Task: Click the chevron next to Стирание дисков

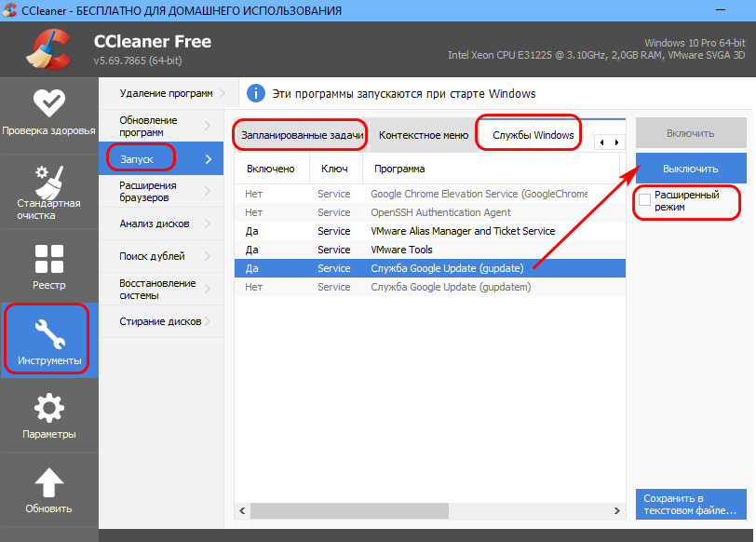Action: (208, 321)
